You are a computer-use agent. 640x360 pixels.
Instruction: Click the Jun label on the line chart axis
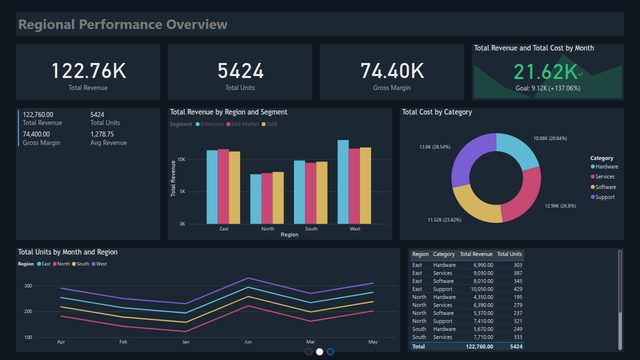pos(248,342)
